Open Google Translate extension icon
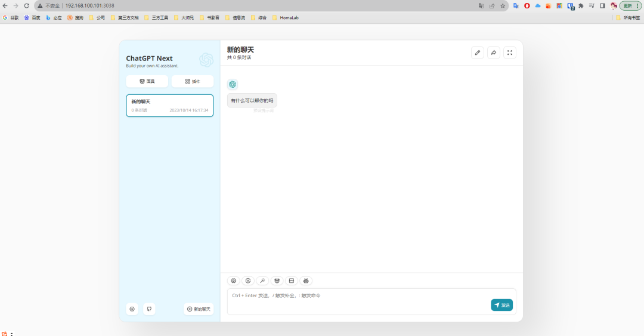The width and height of the screenshot is (644, 336). (516, 6)
